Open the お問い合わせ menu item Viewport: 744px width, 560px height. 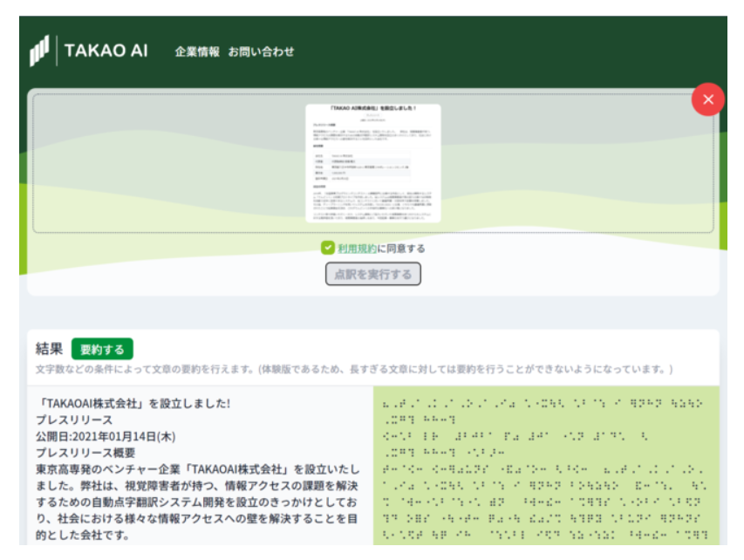click(x=261, y=51)
